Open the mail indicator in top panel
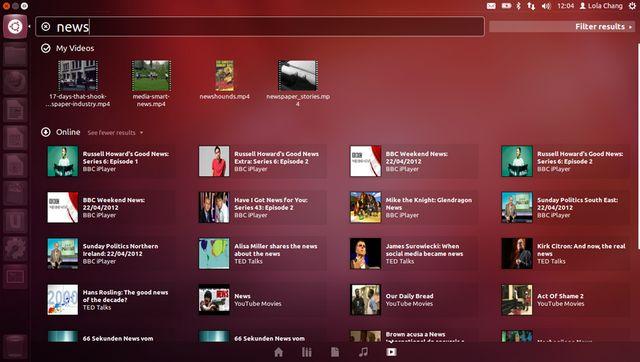 (491, 6)
